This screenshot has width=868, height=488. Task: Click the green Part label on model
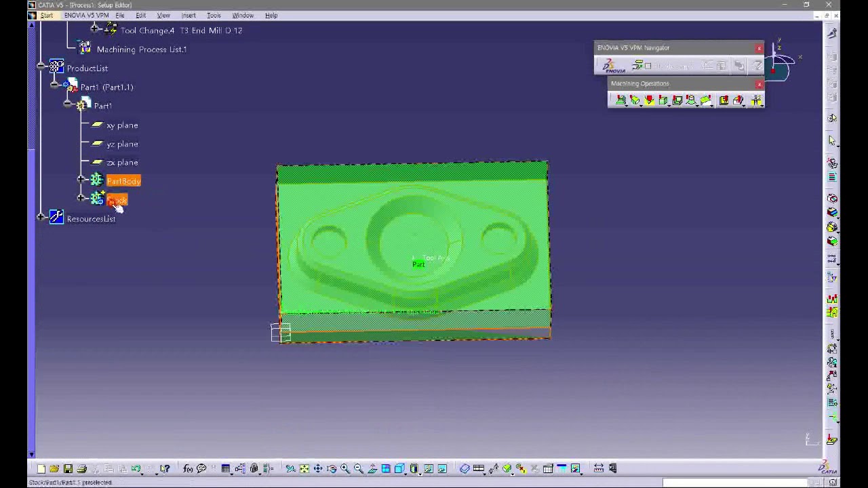[x=418, y=264]
